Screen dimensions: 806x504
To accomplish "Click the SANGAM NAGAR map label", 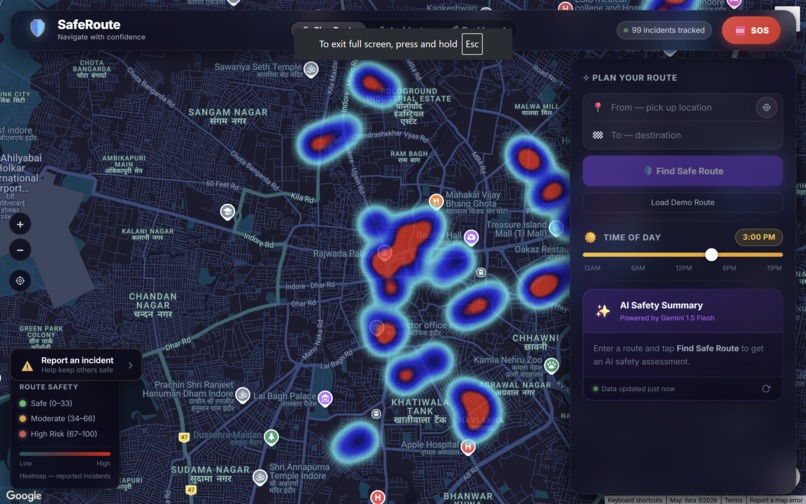I will [228, 116].
